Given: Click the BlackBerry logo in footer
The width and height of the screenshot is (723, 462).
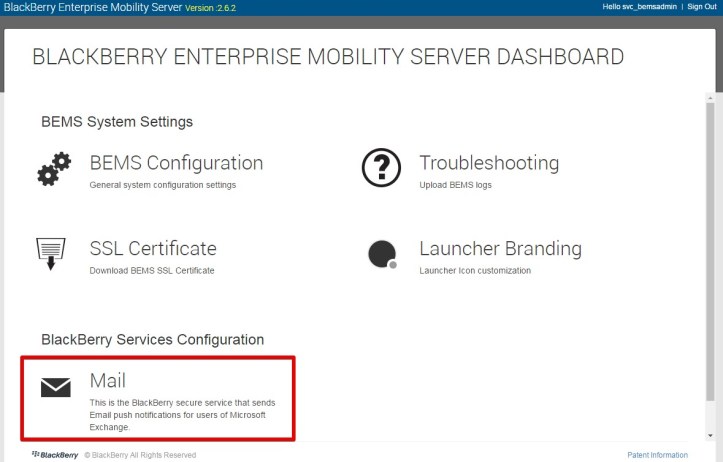Looking at the screenshot, I should [56, 455].
